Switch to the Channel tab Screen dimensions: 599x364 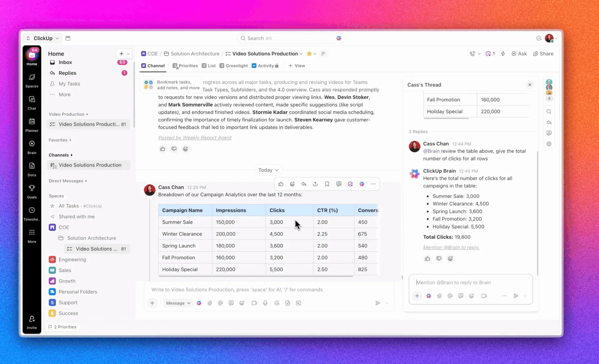pos(153,66)
